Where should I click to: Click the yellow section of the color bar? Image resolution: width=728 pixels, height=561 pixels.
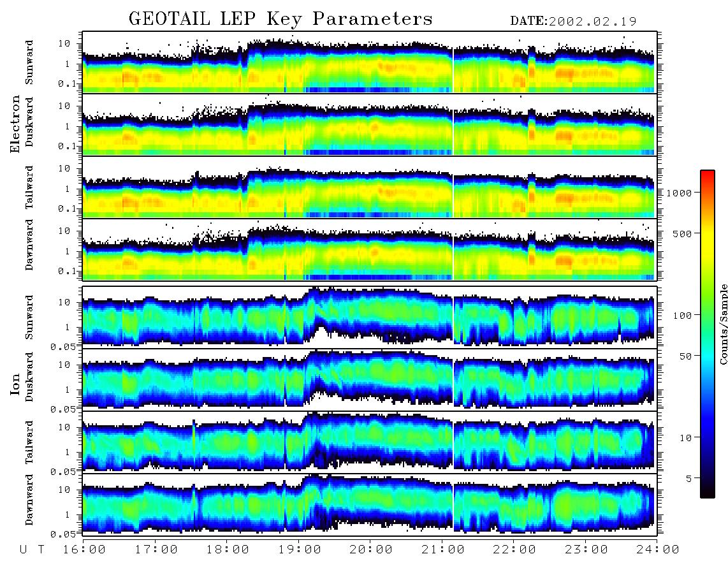(708, 242)
